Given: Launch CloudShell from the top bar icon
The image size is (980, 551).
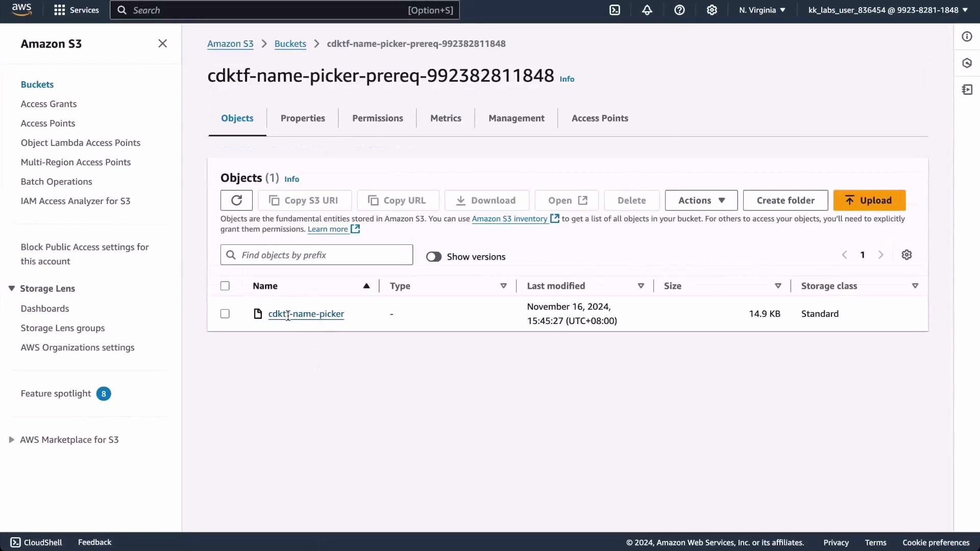Looking at the screenshot, I should click(615, 10).
